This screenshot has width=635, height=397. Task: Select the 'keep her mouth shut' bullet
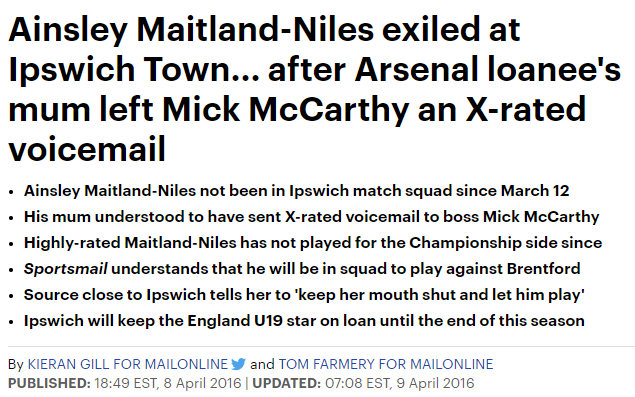[x=304, y=295]
